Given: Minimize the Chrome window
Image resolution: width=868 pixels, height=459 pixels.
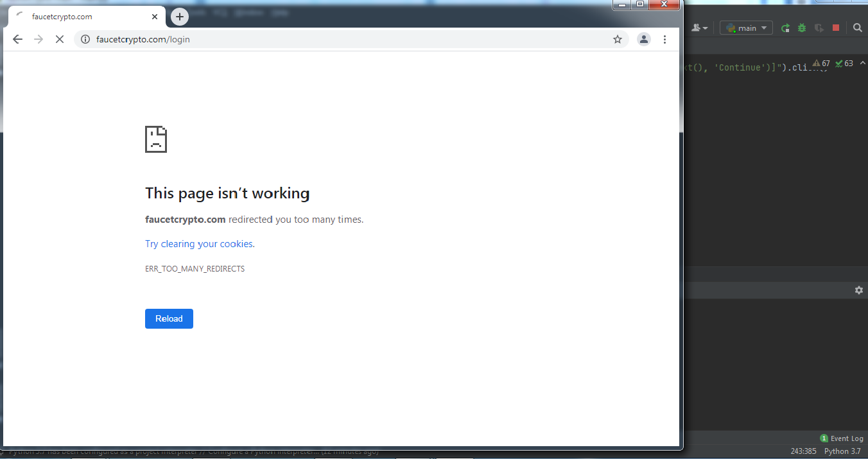Looking at the screenshot, I should (622, 4).
